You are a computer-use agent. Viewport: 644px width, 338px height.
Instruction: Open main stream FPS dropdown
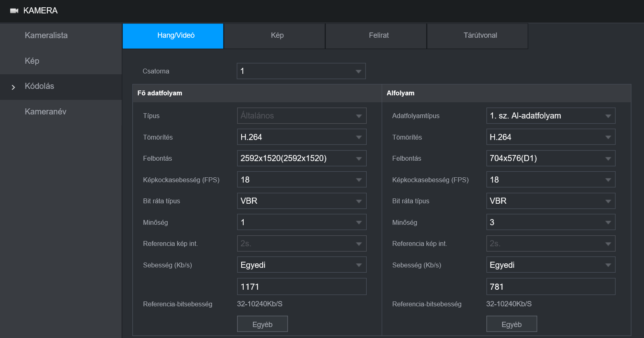(301, 180)
